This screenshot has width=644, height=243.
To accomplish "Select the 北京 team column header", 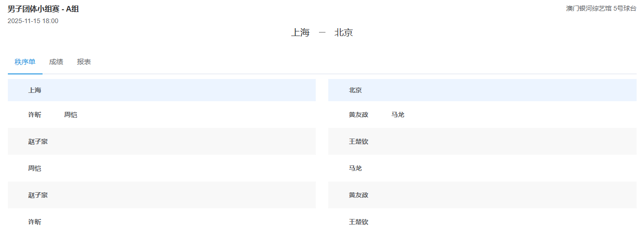I will [482, 90].
